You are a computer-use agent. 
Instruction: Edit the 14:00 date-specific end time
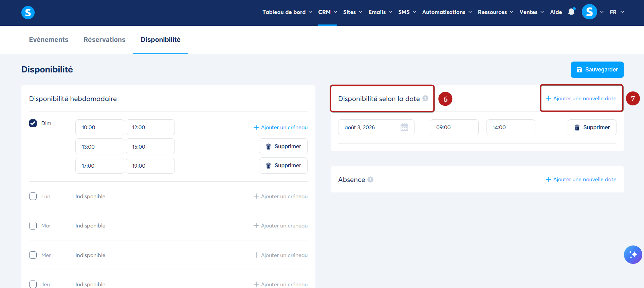511,128
